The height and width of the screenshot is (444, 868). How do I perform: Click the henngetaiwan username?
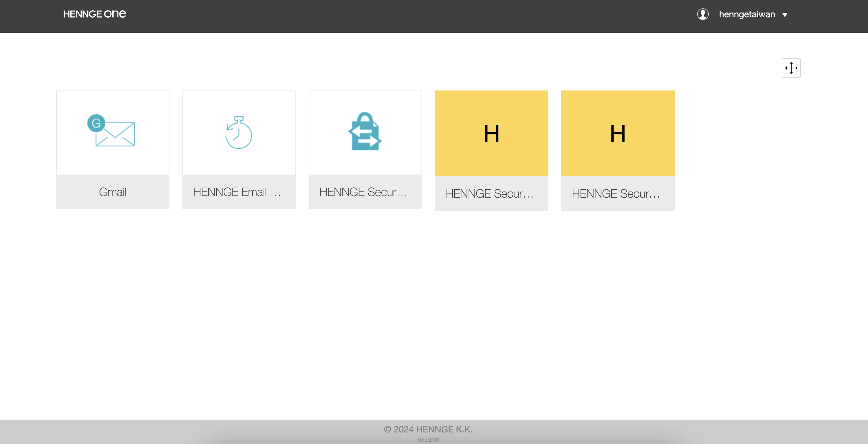tap(747, 14)
